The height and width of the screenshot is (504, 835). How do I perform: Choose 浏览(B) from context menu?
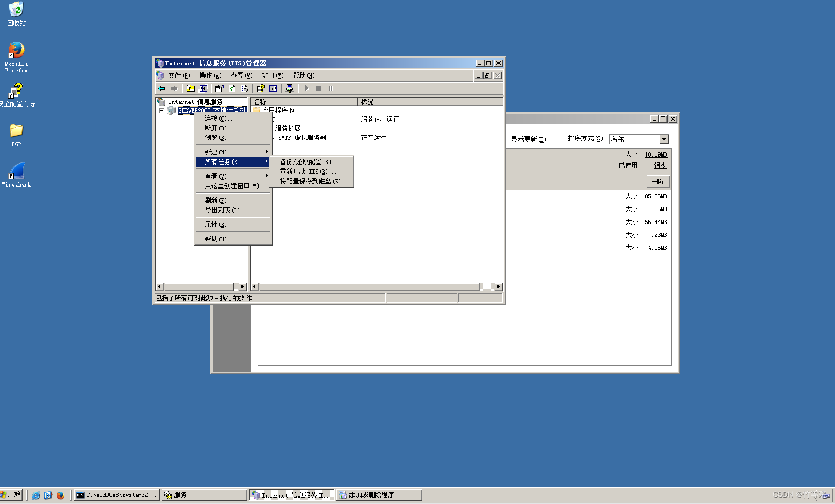click(x=233, y=138)
